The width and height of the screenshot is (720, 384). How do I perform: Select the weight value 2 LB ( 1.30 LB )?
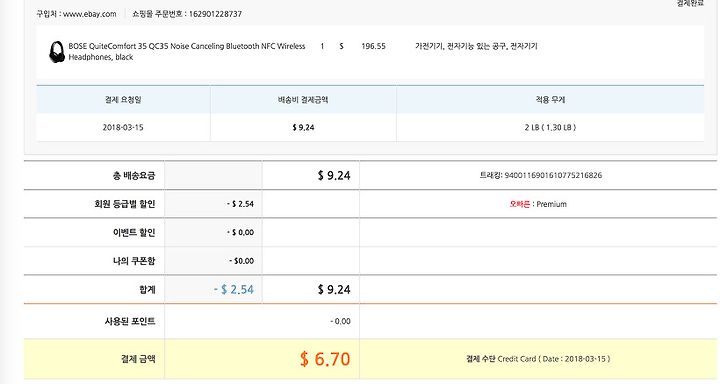(x=550, y=127)
